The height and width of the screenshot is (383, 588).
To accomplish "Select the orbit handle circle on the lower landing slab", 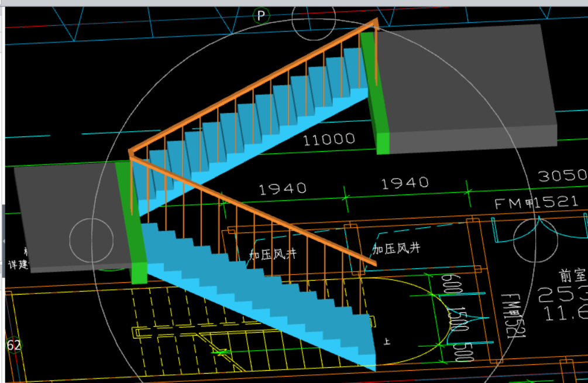I will click(91, 240).
